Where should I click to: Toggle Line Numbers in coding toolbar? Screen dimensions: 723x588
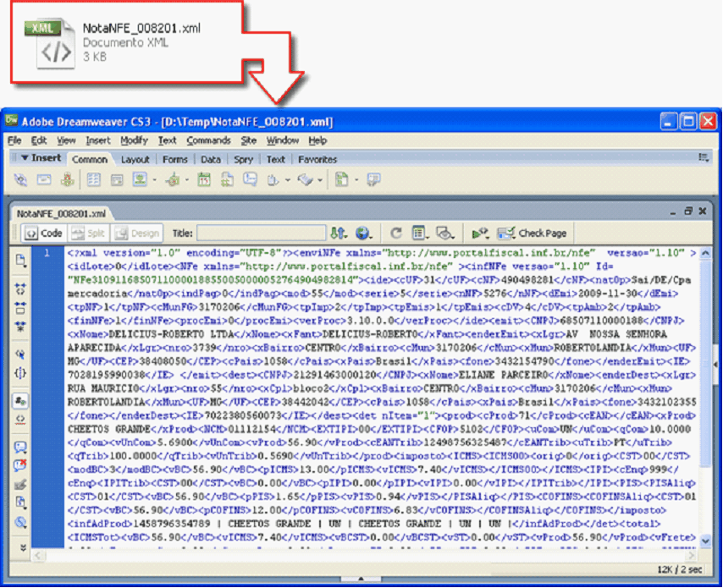click(x=20, y=401)
